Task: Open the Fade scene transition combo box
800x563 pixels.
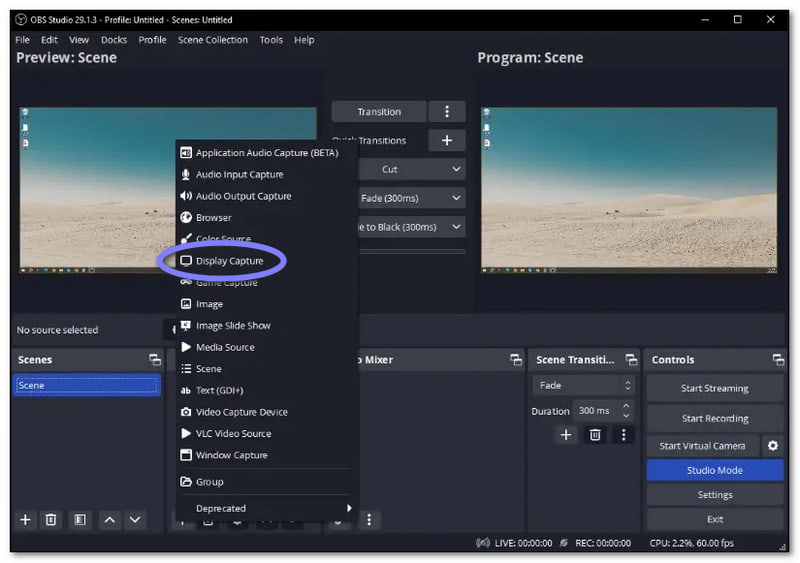Action: [x=584, y=385]
